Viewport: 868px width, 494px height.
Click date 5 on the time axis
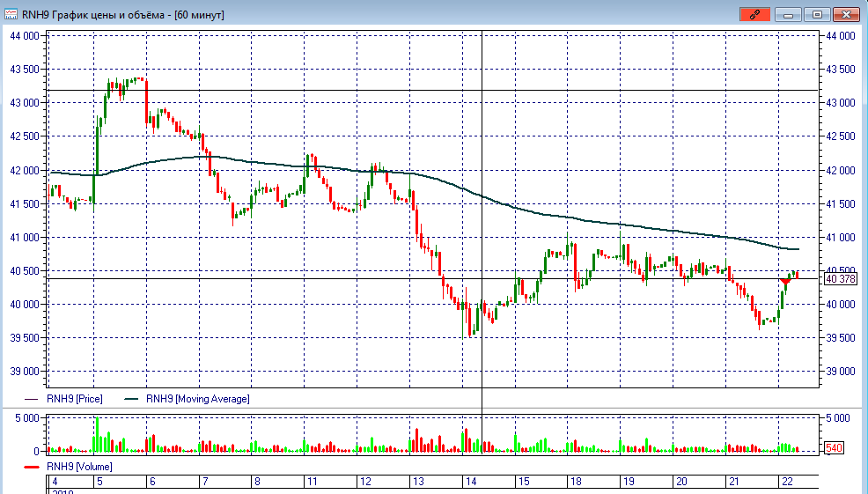click(99, 482)
